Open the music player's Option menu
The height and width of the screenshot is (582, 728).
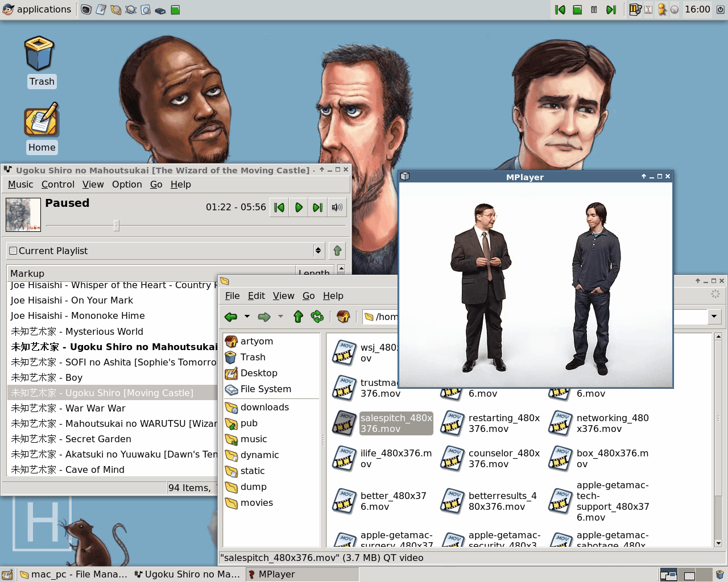pyautogui.click(x=127, y=184)
